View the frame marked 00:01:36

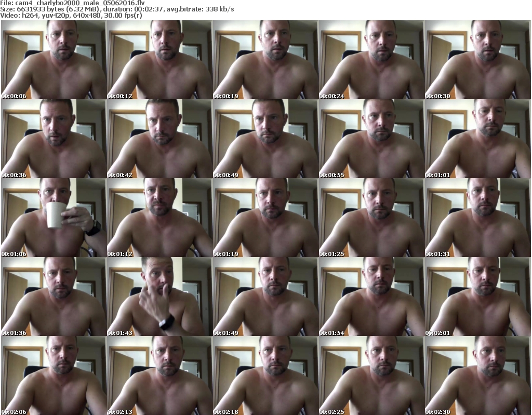(54, 297)
